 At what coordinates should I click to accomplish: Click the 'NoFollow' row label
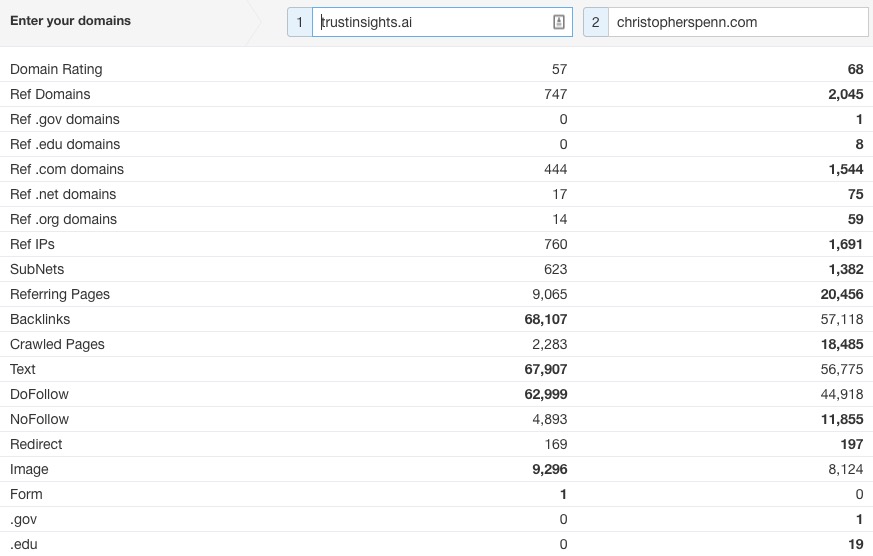click(39, 420)
